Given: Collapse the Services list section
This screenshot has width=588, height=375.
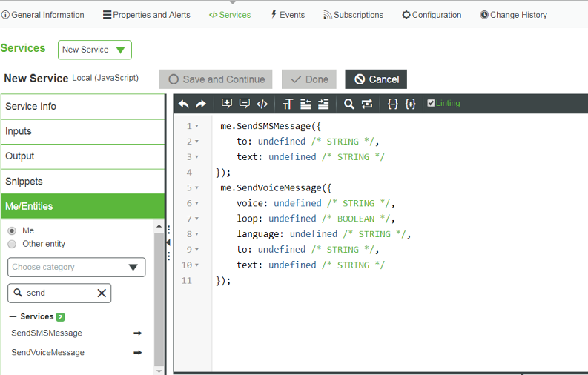Looking at the screenshot, I should [13, 316].
